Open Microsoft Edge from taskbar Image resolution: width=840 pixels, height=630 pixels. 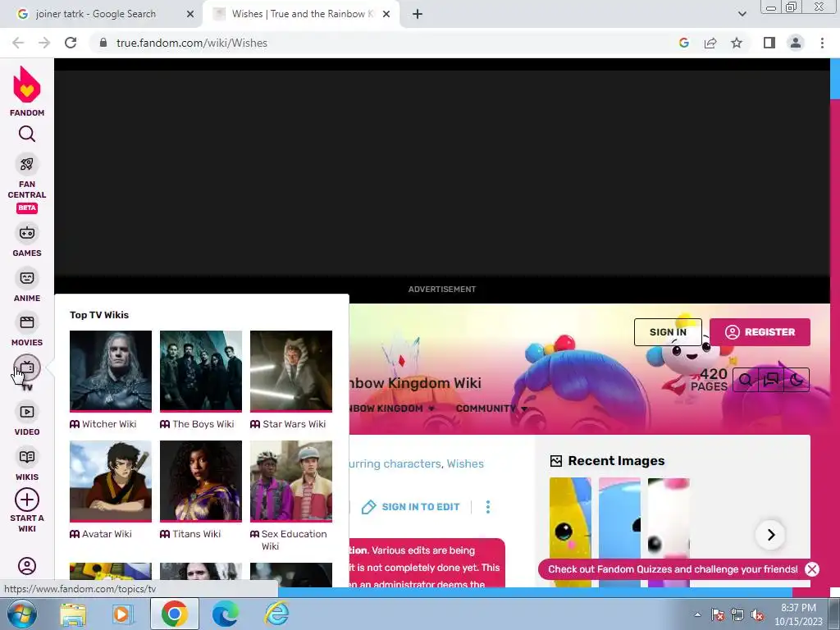point(226,614)
